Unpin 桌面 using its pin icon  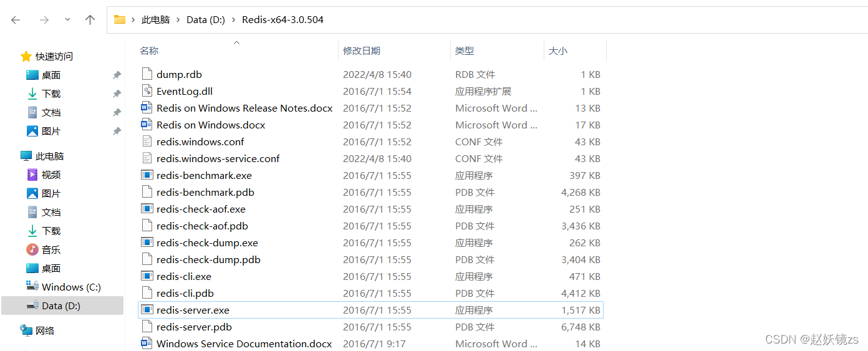117,75
